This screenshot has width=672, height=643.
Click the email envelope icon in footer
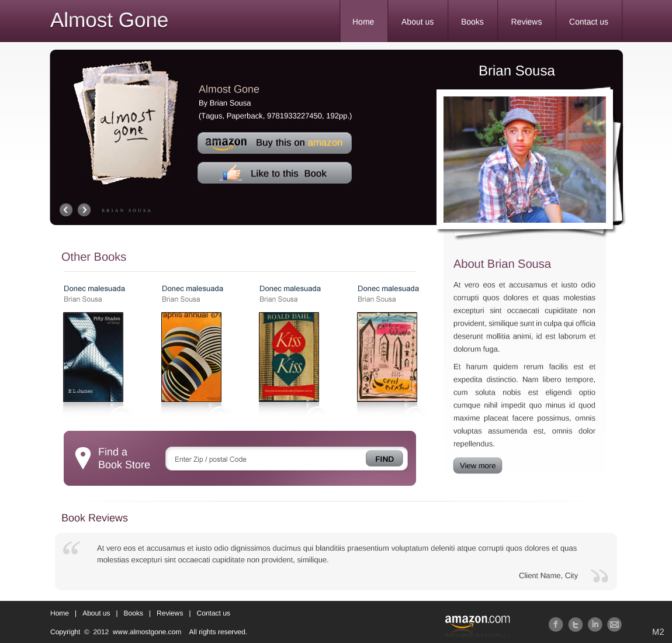[615, 624]
